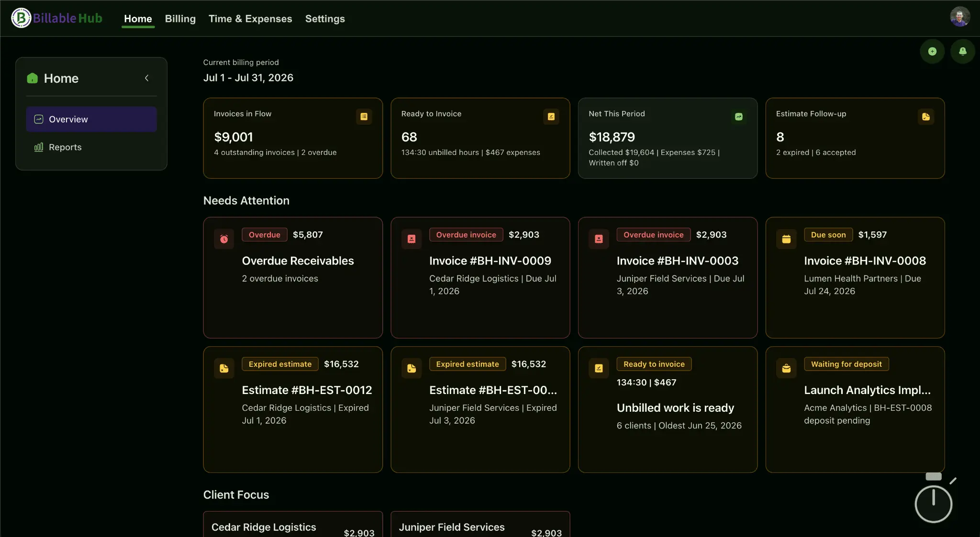Click the icon on Invoice #BH-INV-0003 card

pos(599,239)
